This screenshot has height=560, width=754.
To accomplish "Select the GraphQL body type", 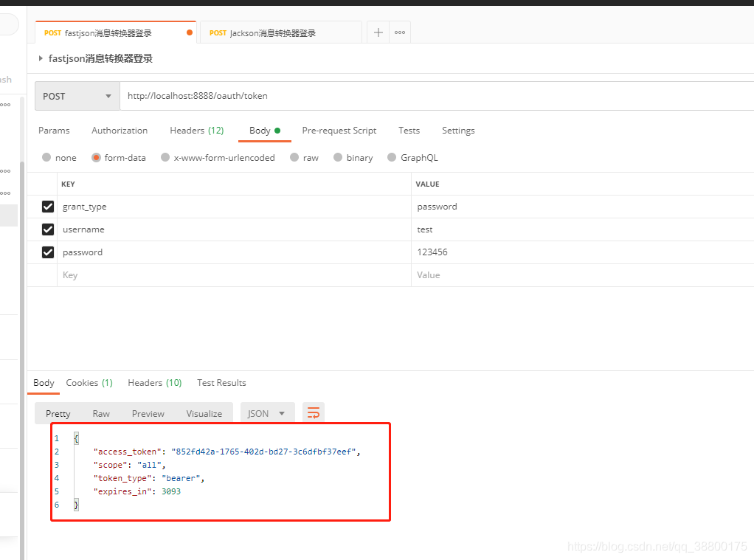I will (392, 157).
